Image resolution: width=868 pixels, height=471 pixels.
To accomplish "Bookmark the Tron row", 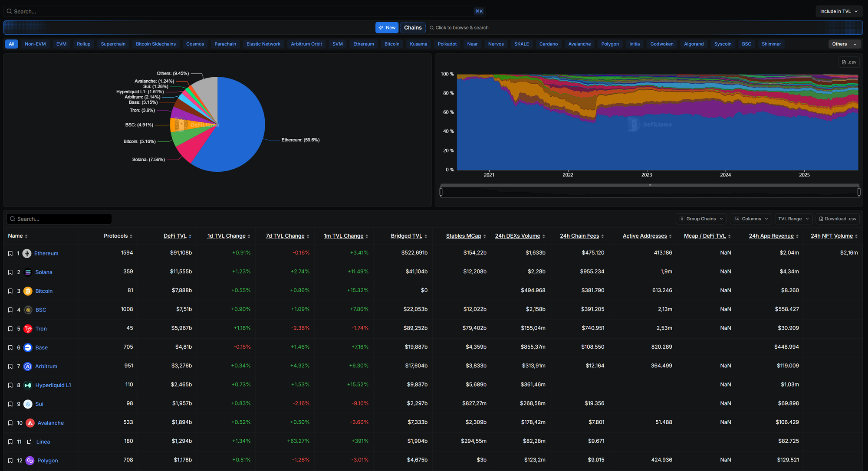I will [10, 329].
